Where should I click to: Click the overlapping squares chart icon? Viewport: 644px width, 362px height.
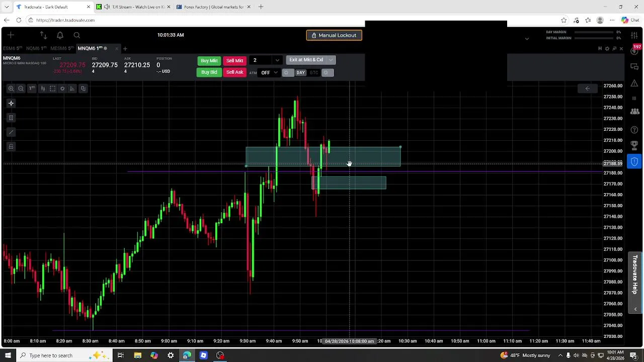click(x=83, y=88)
